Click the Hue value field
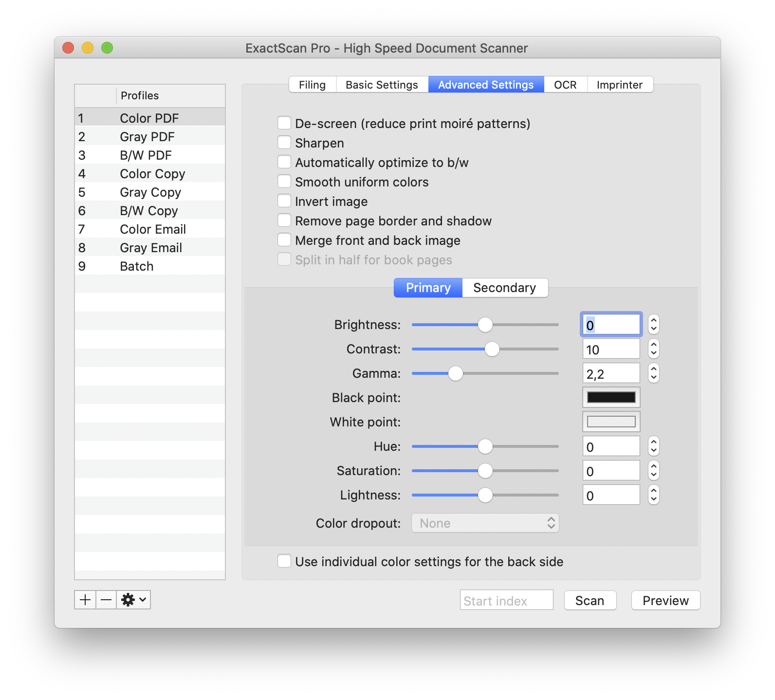This screenshot has height=700, width=775. point(611,446)
